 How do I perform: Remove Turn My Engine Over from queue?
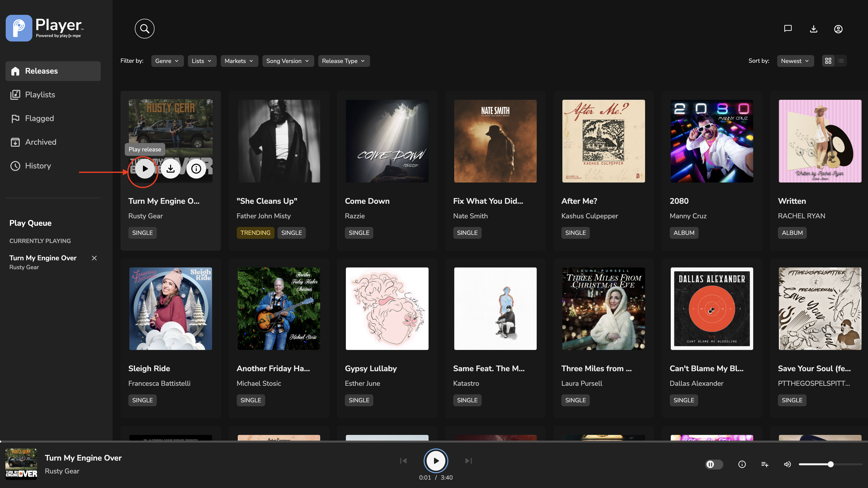94,258
